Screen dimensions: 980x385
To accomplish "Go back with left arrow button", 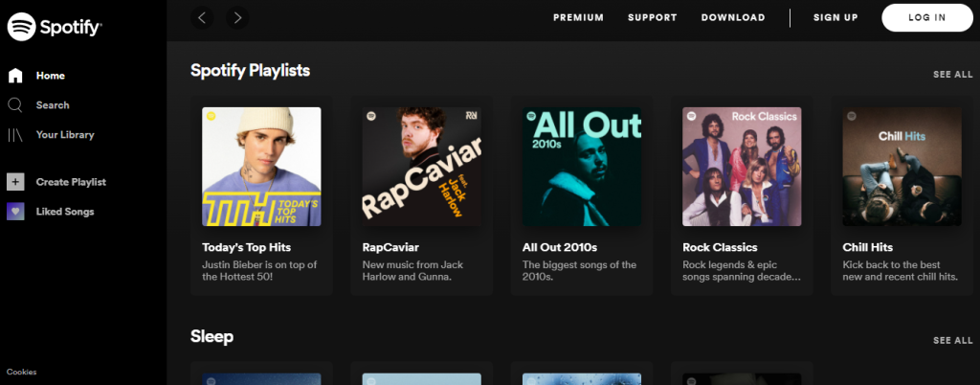I will pos(202,17).
